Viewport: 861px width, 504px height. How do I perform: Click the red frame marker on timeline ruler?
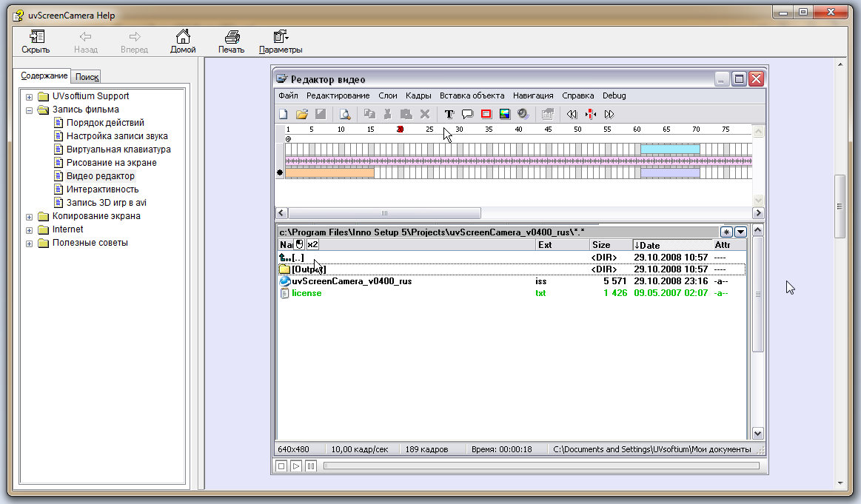click(x=400, y=129)
